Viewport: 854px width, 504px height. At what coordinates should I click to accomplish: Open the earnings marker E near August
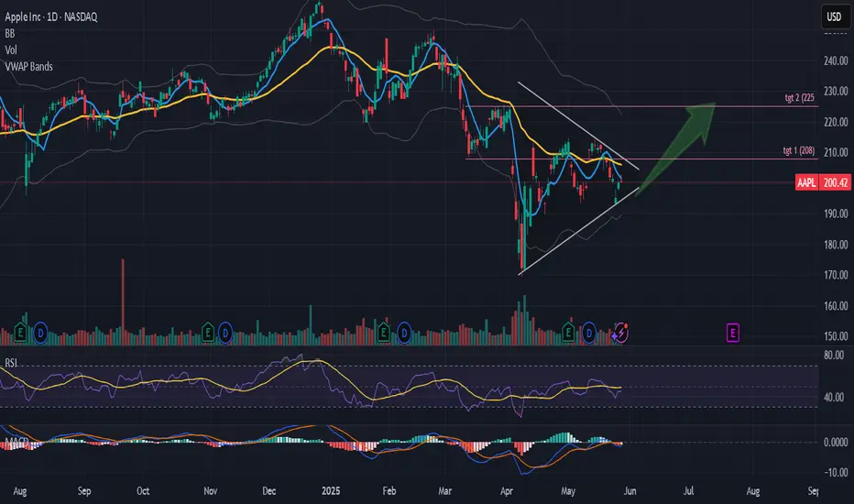tap(21, 332)
